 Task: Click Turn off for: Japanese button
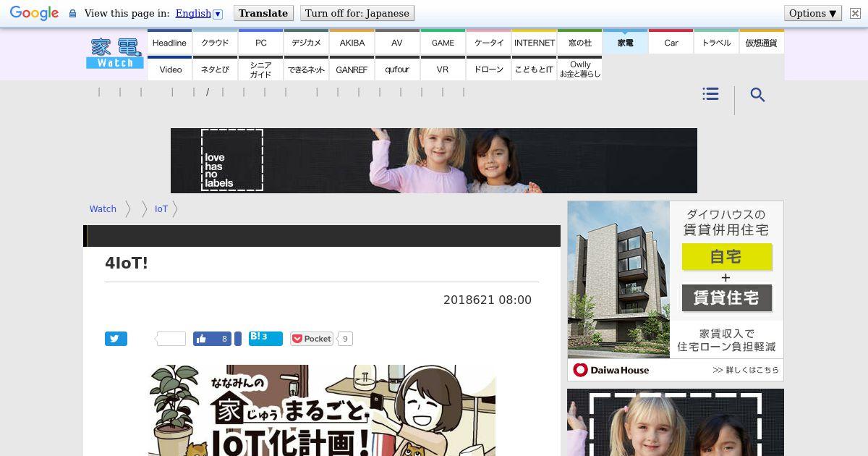[x=357, y=13]
